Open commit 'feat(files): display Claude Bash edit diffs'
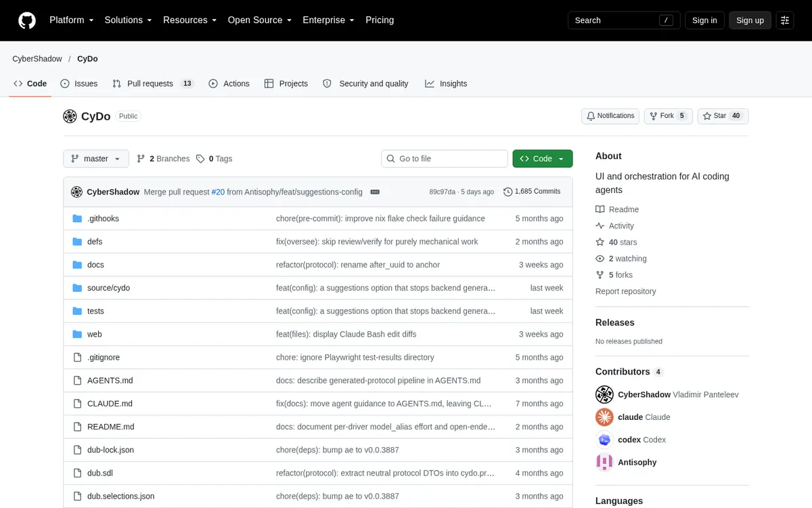812x508 pixels. click(x=346, y=334)
